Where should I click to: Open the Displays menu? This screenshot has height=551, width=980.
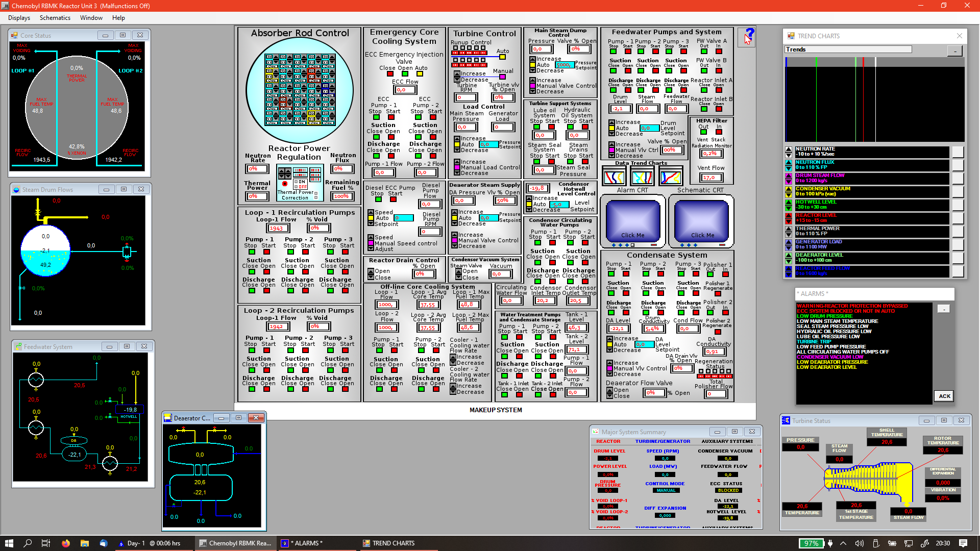pos(18,17)
